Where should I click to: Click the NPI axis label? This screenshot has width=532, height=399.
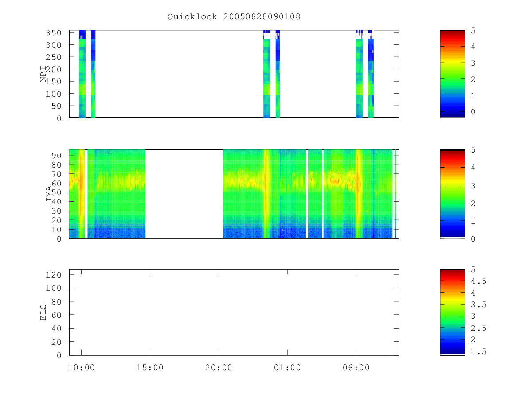click(43, 74)
